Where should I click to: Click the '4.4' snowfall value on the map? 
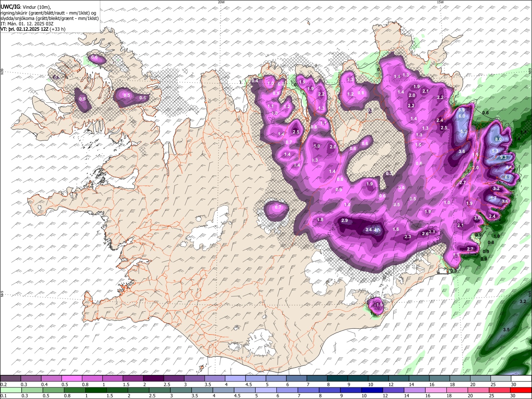[509, 167]
